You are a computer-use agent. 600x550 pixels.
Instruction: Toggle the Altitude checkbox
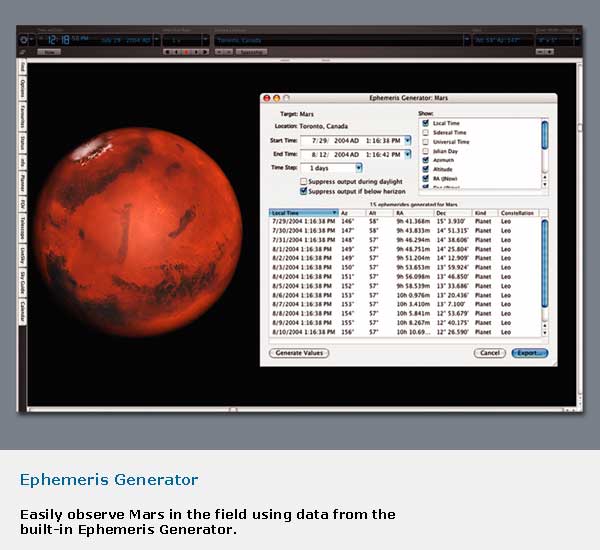click(426, 169)
